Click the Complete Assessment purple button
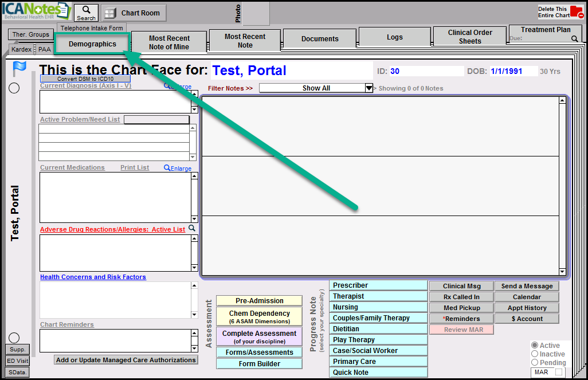This screenshot has height=380, width=588. point(259,337)
